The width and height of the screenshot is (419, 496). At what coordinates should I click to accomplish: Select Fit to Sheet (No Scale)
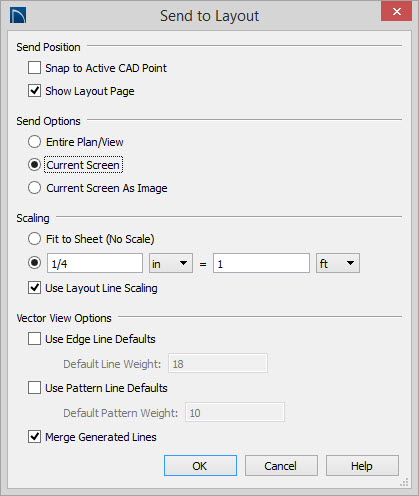coord(34,239)
